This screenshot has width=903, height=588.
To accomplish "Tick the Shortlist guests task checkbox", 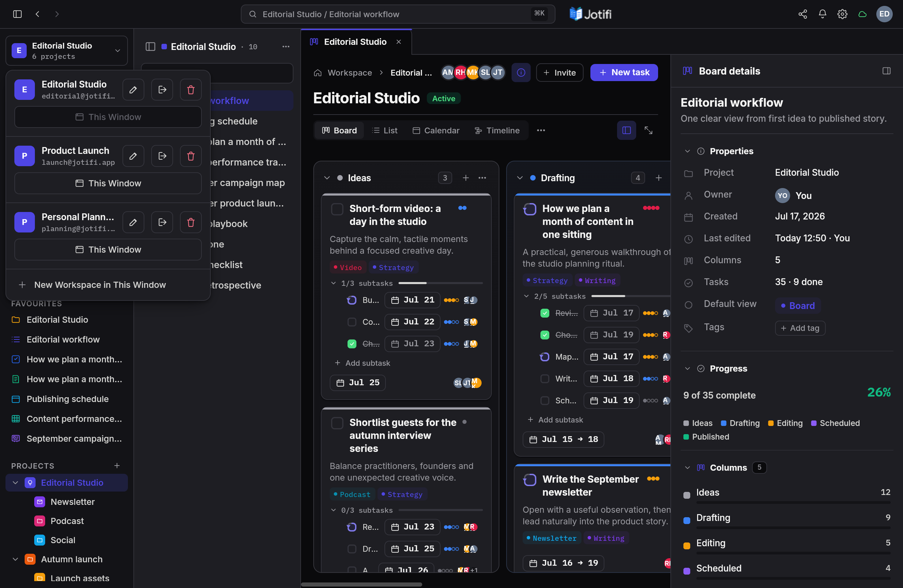I will click(337, 423).
